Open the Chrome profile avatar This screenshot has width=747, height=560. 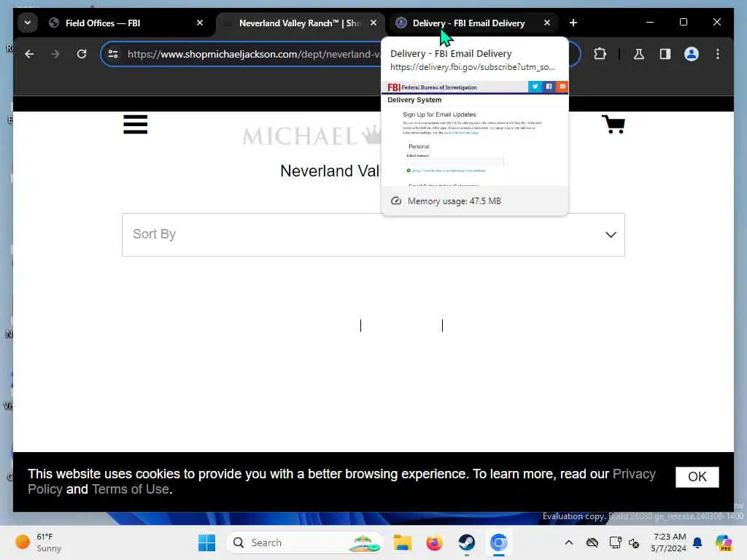point(692,54)
